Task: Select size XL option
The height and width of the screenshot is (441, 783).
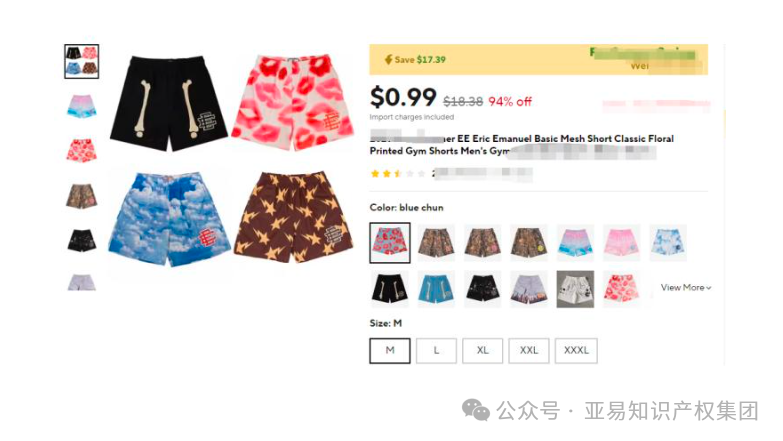Action: coord(482,351)
